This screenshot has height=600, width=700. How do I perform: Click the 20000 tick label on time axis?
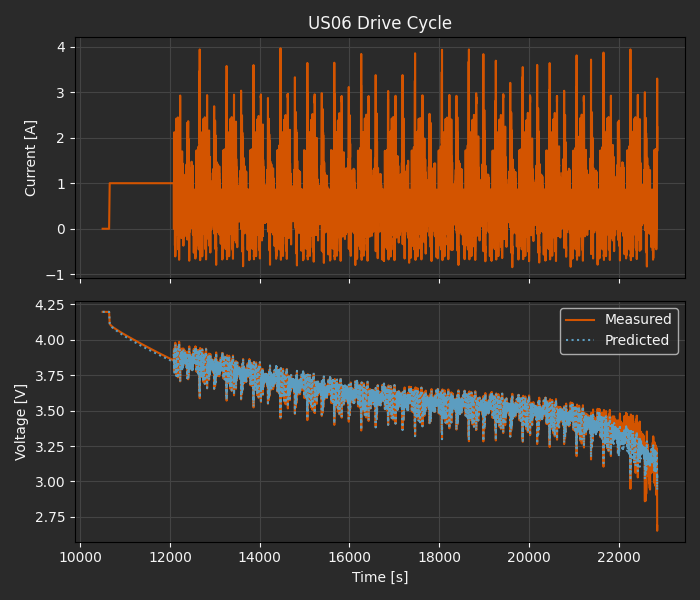point(528,556)
